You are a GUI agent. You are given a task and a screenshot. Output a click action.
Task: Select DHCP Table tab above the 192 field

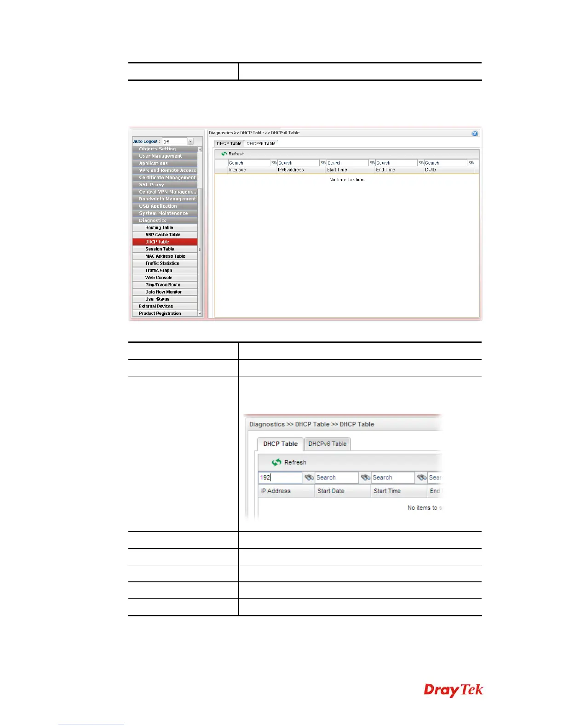click(x=280, y=444)
